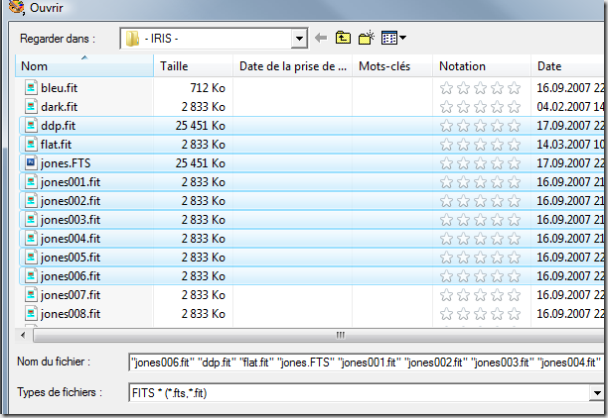The width and height of the screenshot is (608, 418).
Task: Create a new folder using toolbar icon
Action: (x=366, y=39)
